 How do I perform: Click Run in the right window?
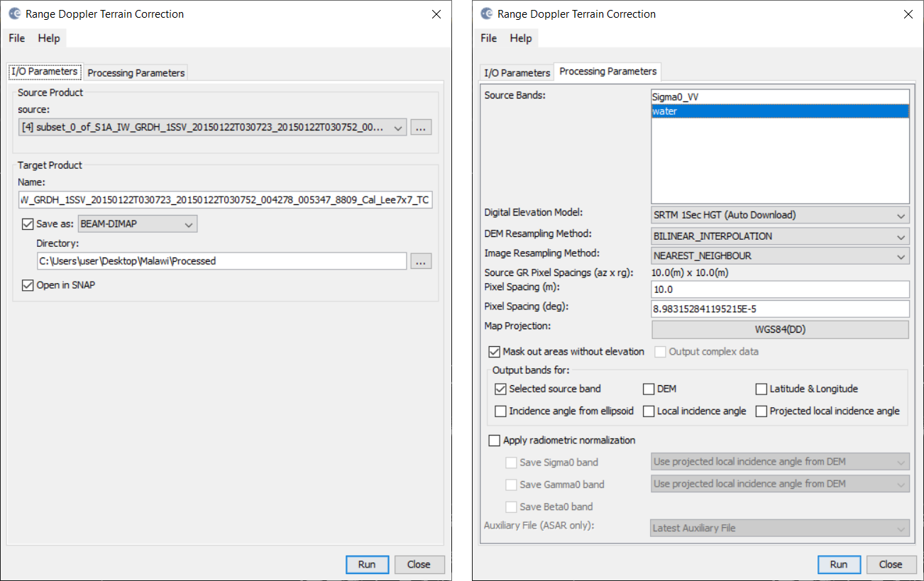coord(839,565)
